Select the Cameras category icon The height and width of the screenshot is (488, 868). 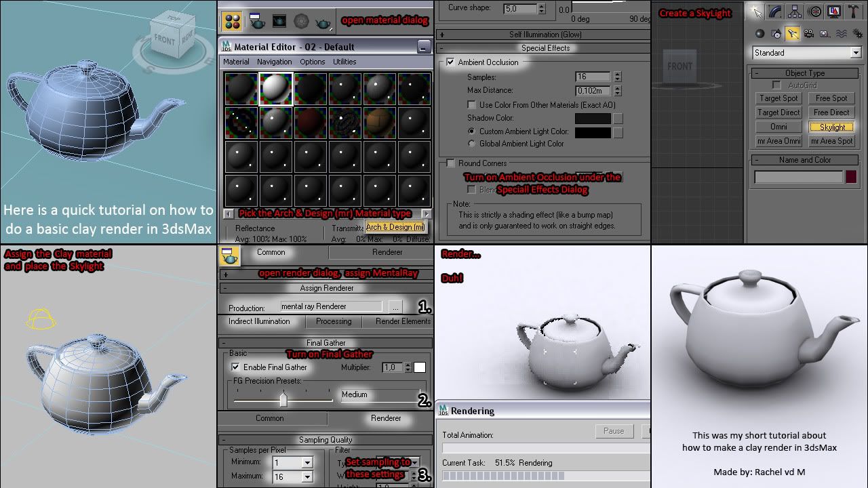808,33
